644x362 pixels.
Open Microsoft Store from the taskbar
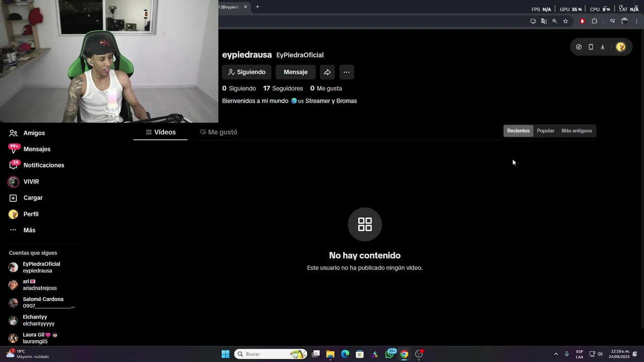pos(360,354)
